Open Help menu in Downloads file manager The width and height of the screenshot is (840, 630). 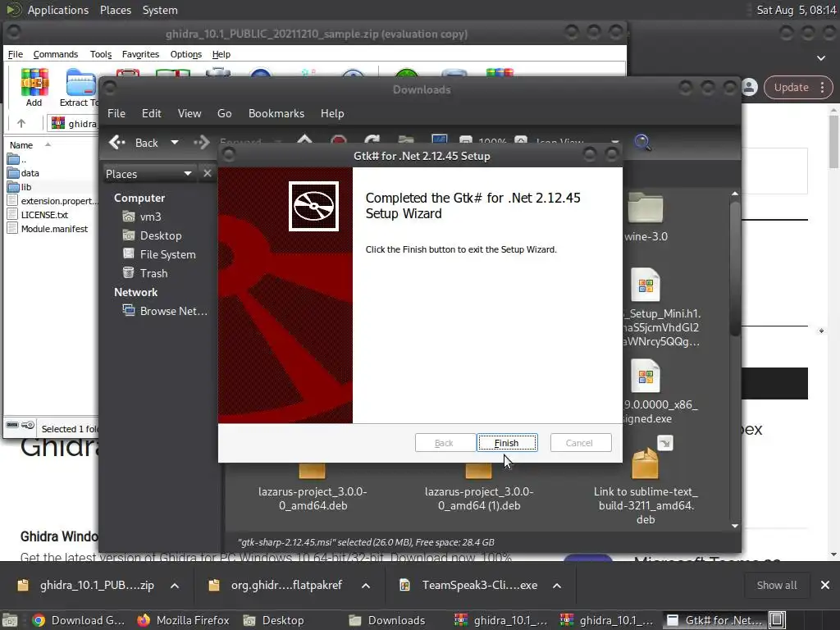pyautogui.click(x=332, y=113)
